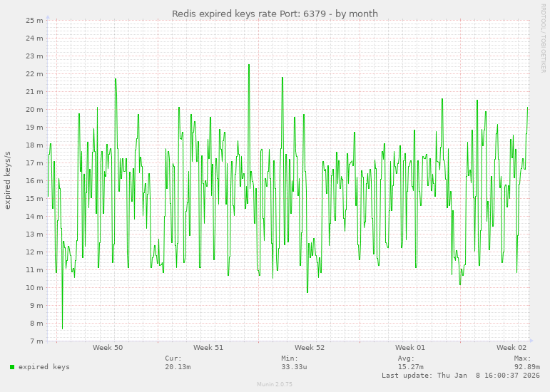Click the '24 m' y-axis label

point(34,38)
